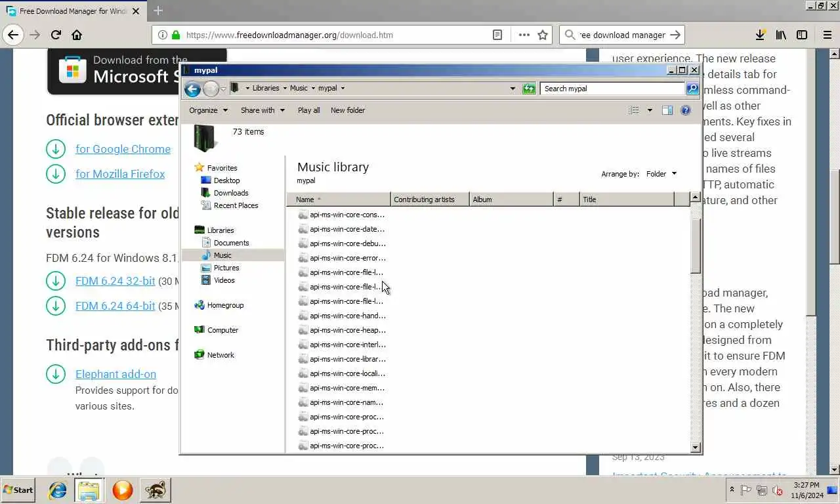
Task: Select Downloads under Favorites
Action: [231, 193]
